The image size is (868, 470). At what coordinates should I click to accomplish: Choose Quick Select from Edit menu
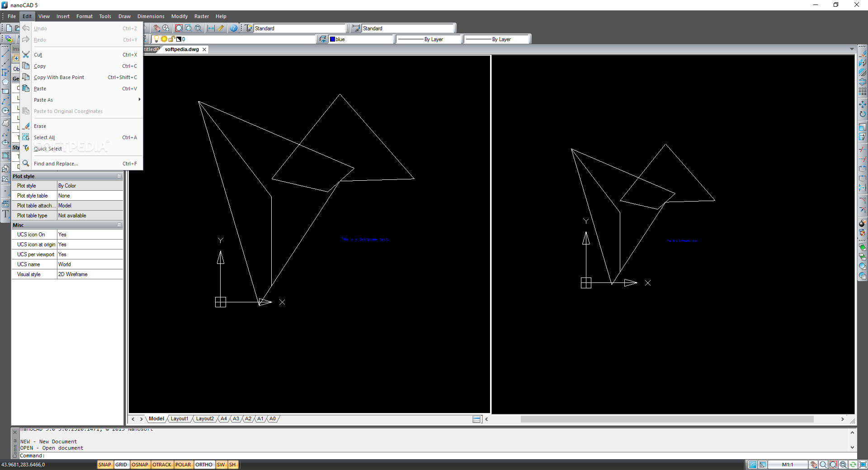(81, 149)
